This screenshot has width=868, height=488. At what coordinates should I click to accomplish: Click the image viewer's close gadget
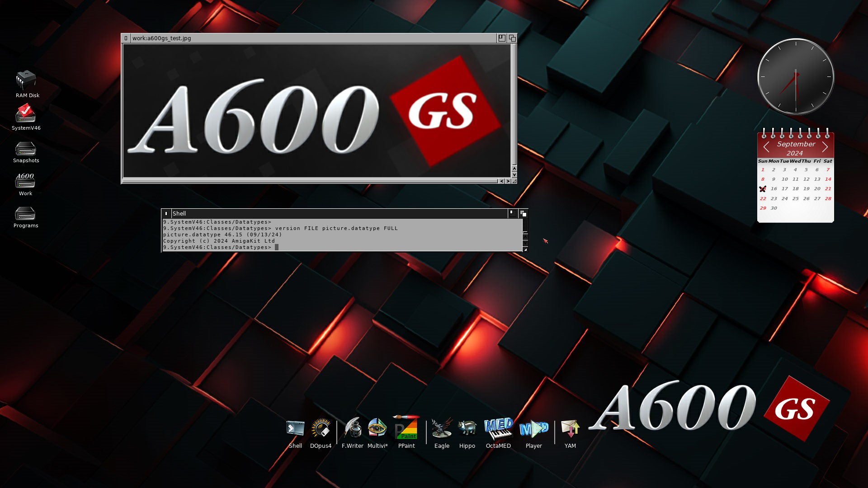[x=126, y=38]
